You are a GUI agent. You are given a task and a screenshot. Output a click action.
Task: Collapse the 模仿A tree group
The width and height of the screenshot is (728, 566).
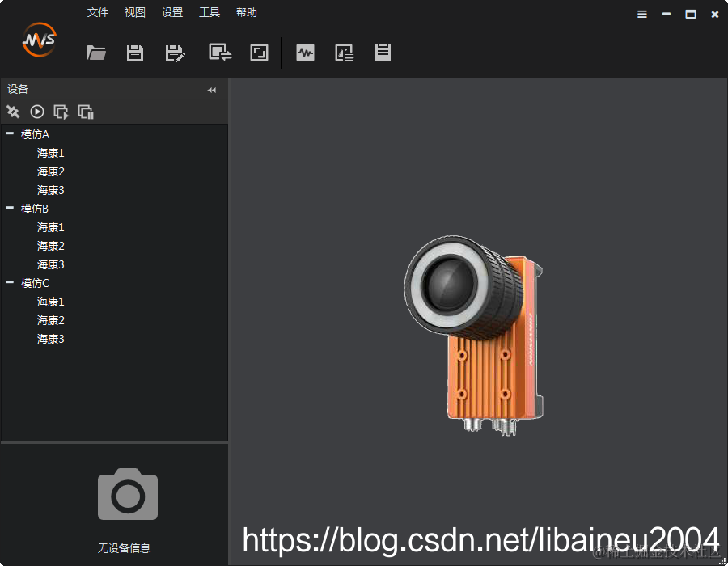pos(9,133)
